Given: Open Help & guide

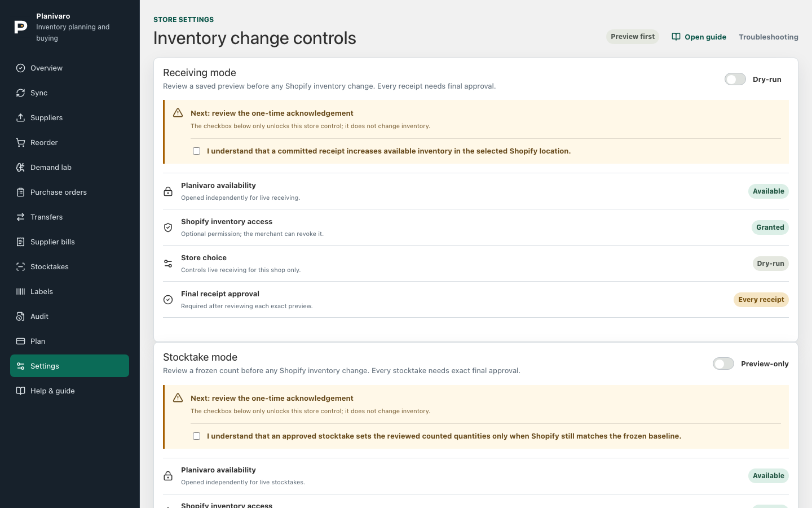Looking at the screenshot, I should click(69, 391).
